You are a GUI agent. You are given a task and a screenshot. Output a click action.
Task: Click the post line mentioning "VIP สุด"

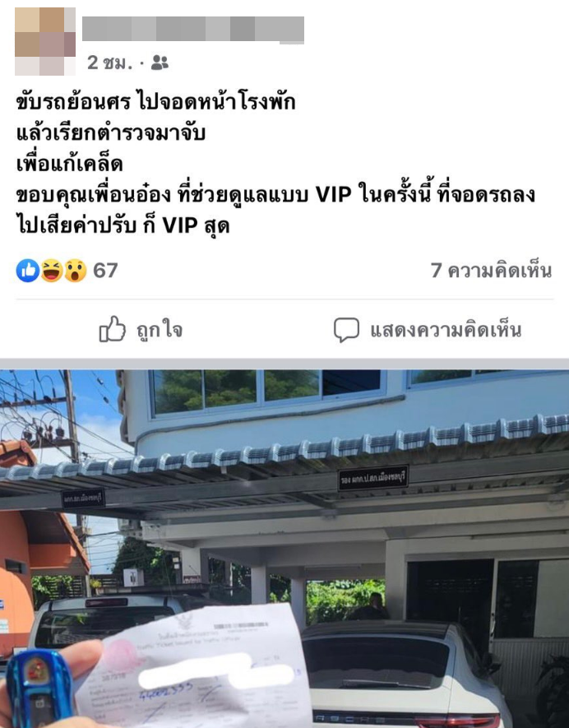[x=123, y=225]
